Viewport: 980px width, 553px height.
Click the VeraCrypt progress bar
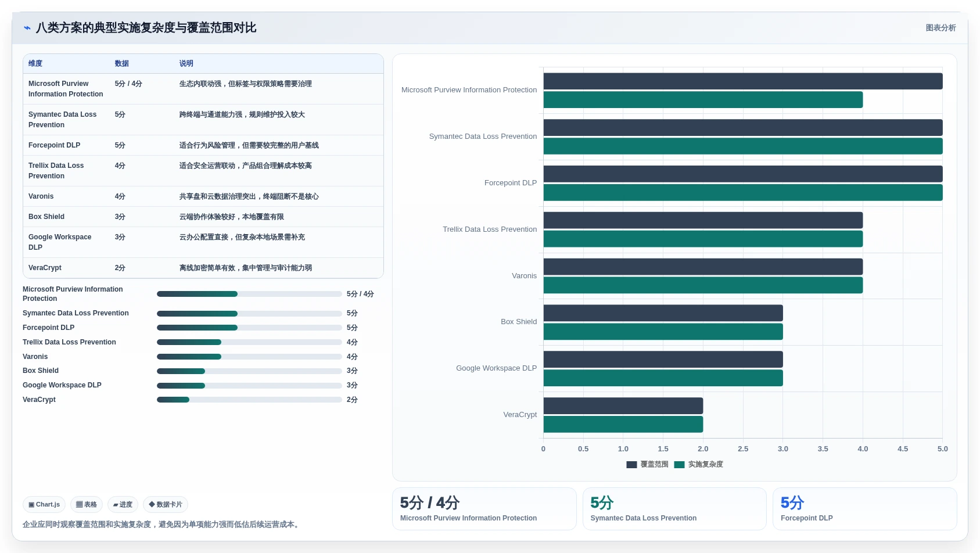(249, 400)
